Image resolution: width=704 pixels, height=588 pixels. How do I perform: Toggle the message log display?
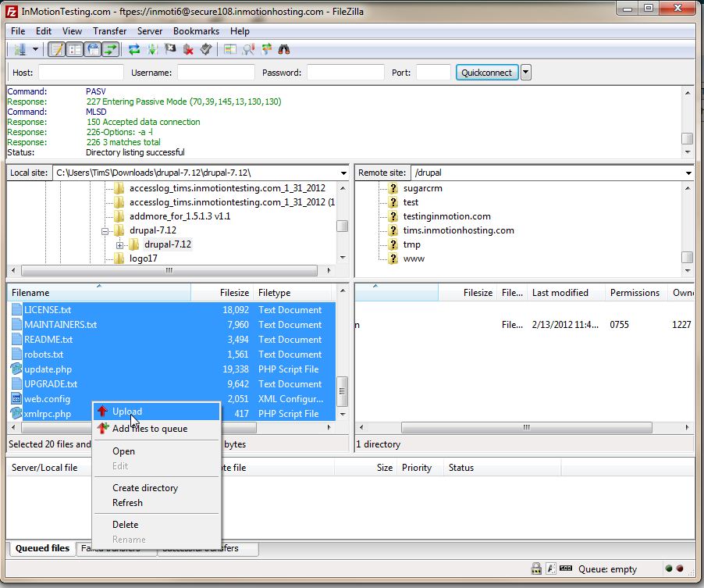click(57, 49)
